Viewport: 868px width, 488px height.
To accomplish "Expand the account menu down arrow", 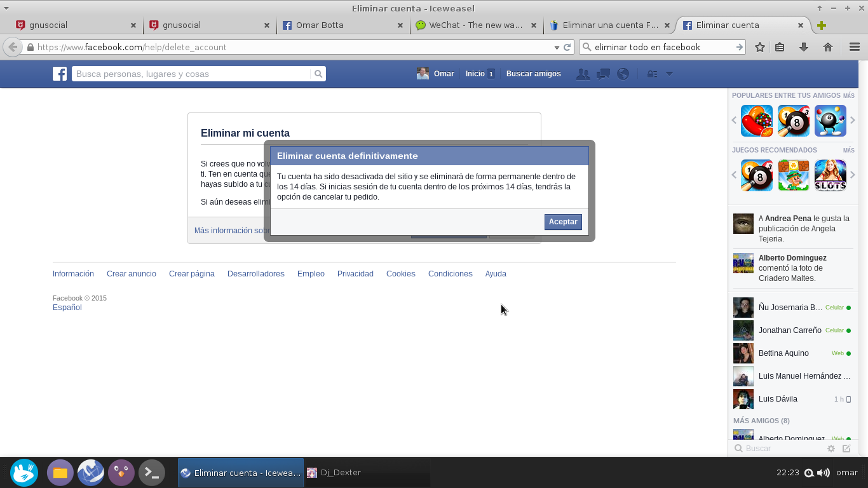I will [668, 74].
